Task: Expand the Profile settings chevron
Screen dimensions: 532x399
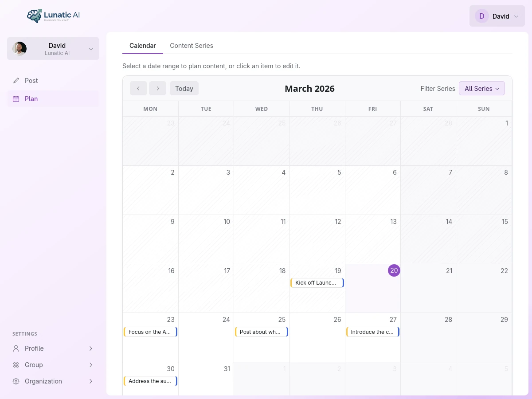Action: point(91,348)
